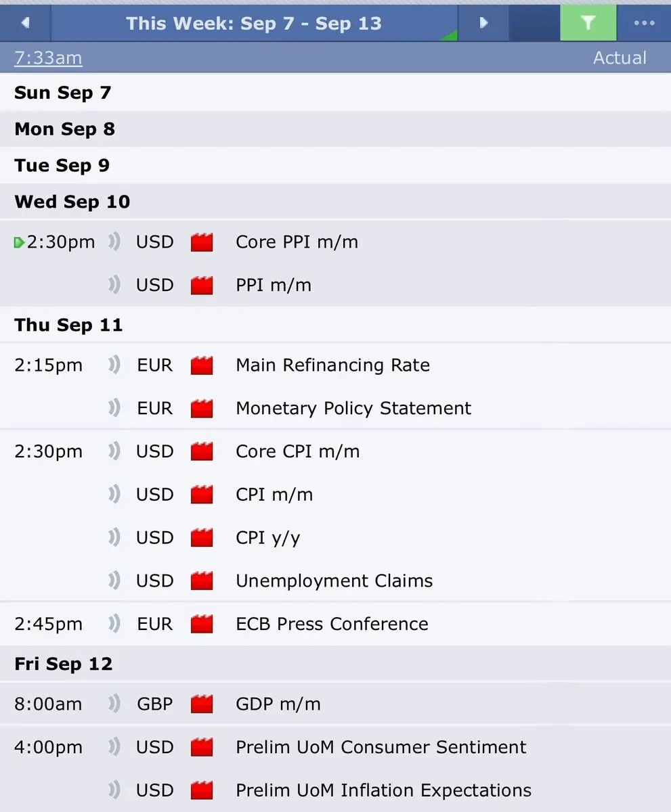This screenshot has height=812, width=671.
Task: Click the 7:33am time link
Action: pyautogui.click(x=48, y=58)
